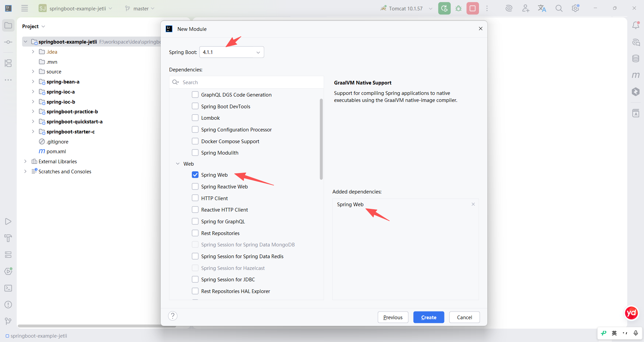Collapse the springboot-example-jetli project root
The width and height of the screenshot is (644, 342).
(25, 42)
